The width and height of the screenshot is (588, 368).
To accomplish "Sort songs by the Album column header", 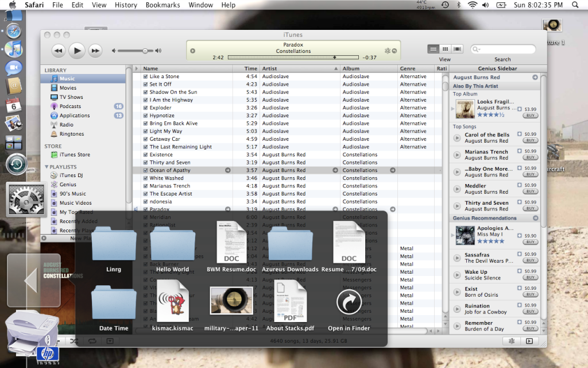I will [x=369, y=68].
